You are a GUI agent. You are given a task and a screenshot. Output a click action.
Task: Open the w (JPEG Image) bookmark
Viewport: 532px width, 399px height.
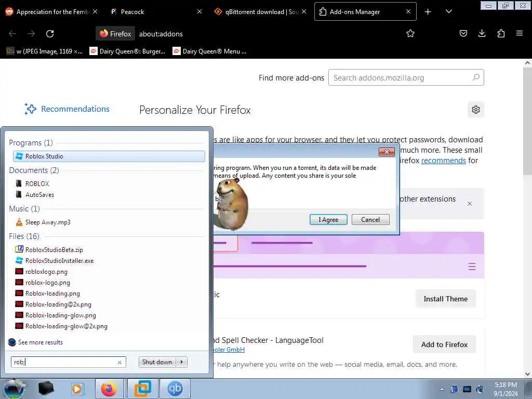pyautogui.click(x=45, y=51)
